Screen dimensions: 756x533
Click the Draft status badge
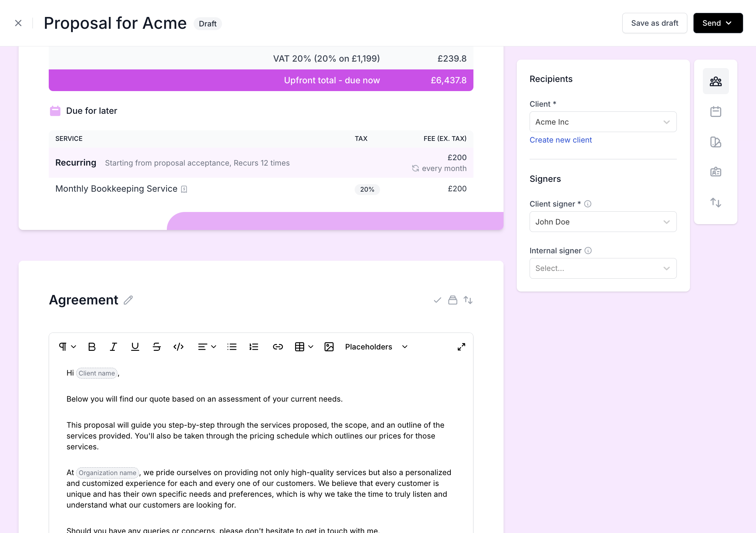(207, 24)
